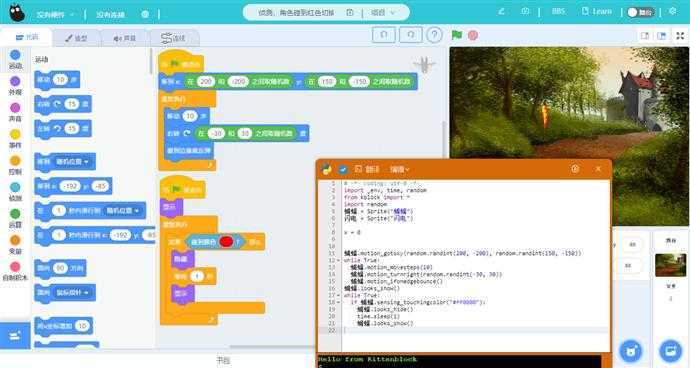The width and height of the screenshot is (690, 368).
Task: Select the forest backdrop thumbnail in stage pane
Action: click(670, 265)
